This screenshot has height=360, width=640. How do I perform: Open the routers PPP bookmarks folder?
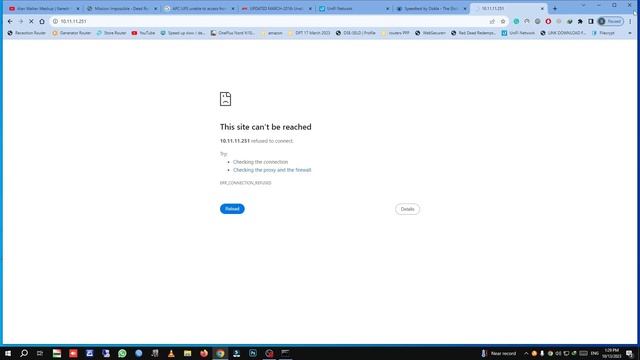click(395, 33)
